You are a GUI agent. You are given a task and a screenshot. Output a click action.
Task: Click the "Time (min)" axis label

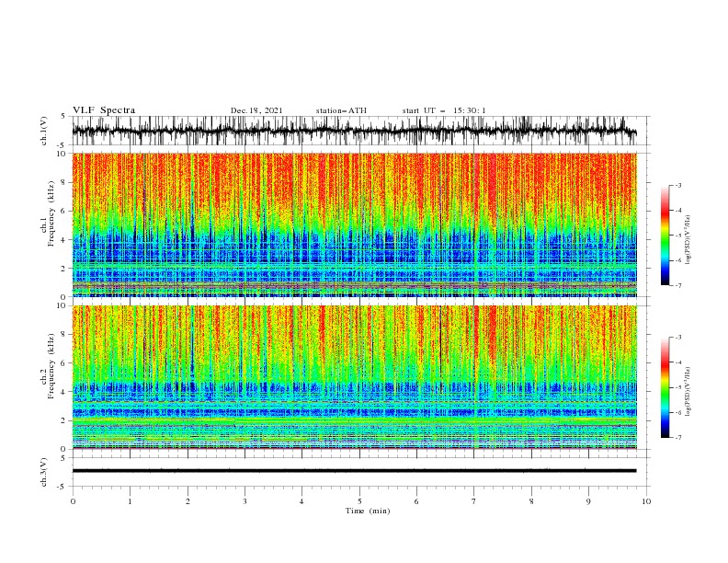point(368,511)
